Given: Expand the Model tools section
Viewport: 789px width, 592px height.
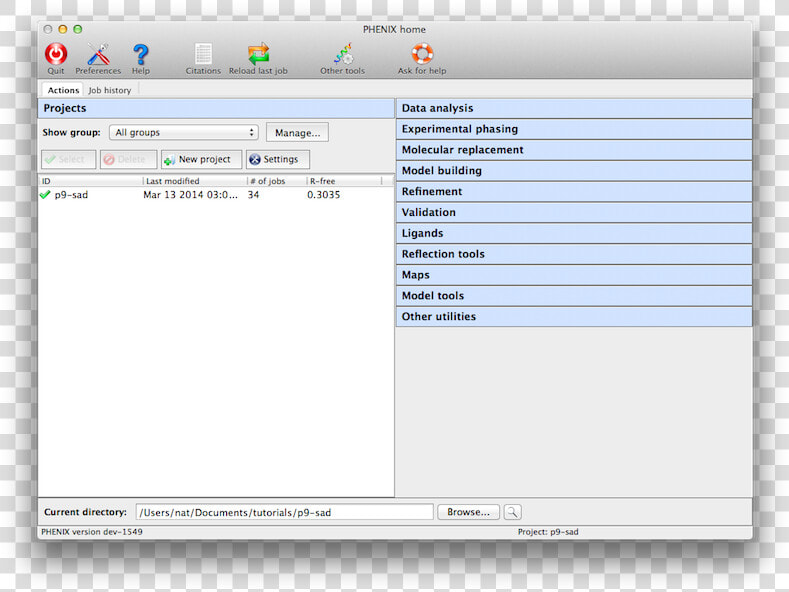Looking at the screenshot, I should 574,295.
